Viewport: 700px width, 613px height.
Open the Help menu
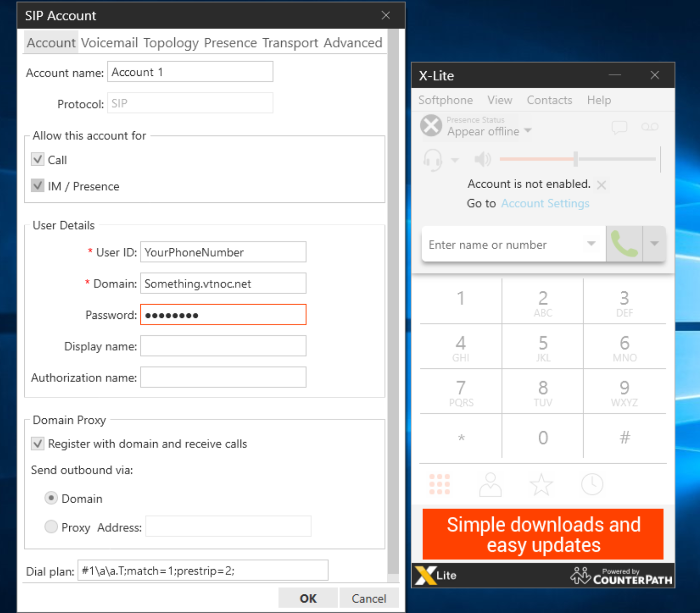pos(599,100)
